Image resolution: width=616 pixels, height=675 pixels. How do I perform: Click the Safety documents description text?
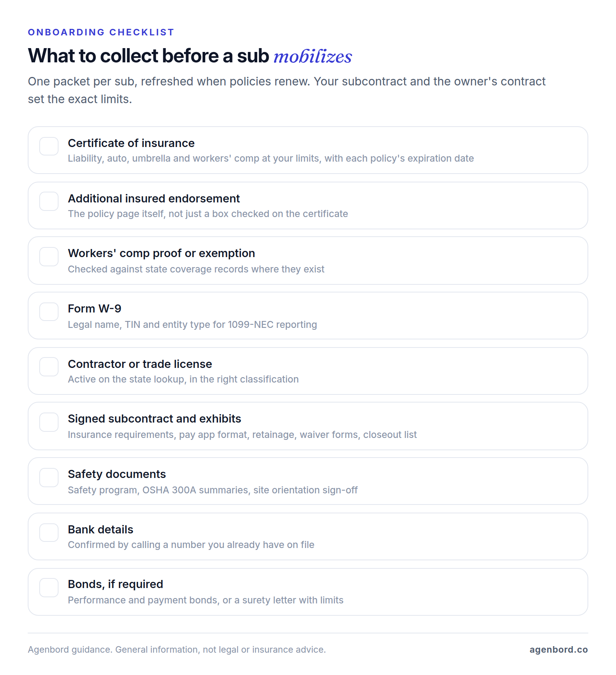pyautogui.click(x=213, y=490)
